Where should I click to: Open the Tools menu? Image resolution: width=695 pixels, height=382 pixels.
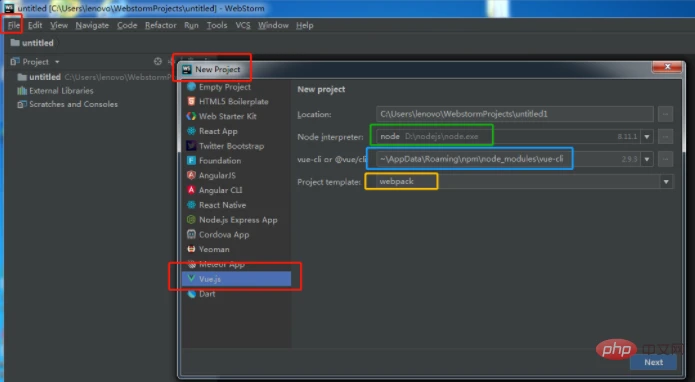pos(217,25)
